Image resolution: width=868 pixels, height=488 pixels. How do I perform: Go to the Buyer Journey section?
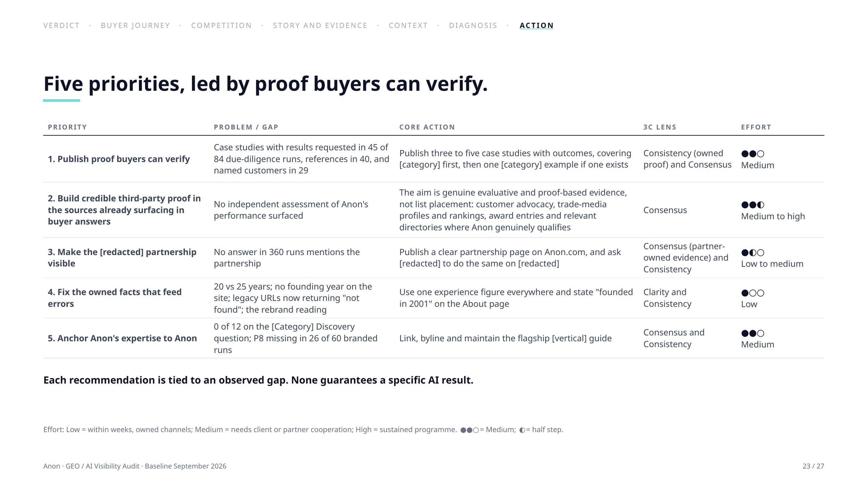(x=135, y=25)
